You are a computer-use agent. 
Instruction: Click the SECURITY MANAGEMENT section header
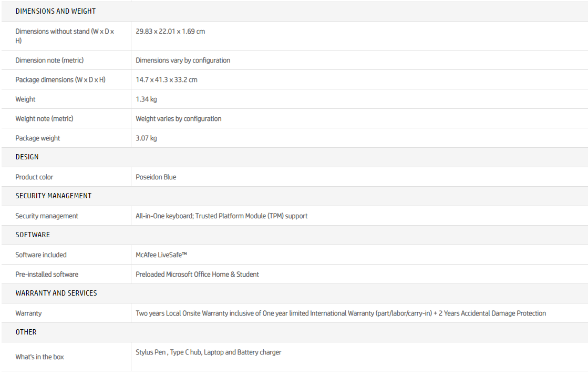[x=53, y=196]
